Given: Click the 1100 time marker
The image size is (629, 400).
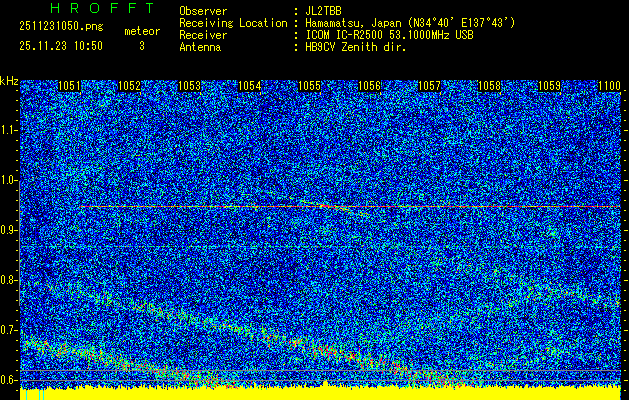Looking at the screenshot, I should 608,86.
